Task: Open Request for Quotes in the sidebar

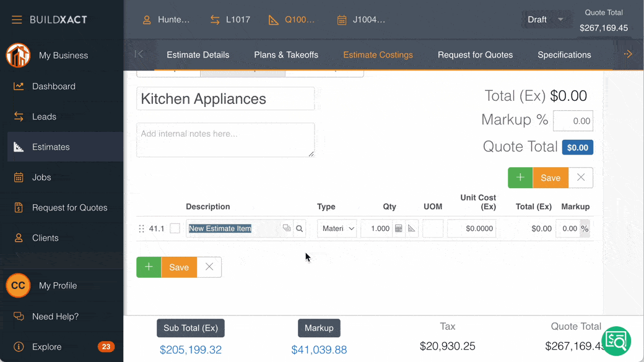Action: pos(69,207)
